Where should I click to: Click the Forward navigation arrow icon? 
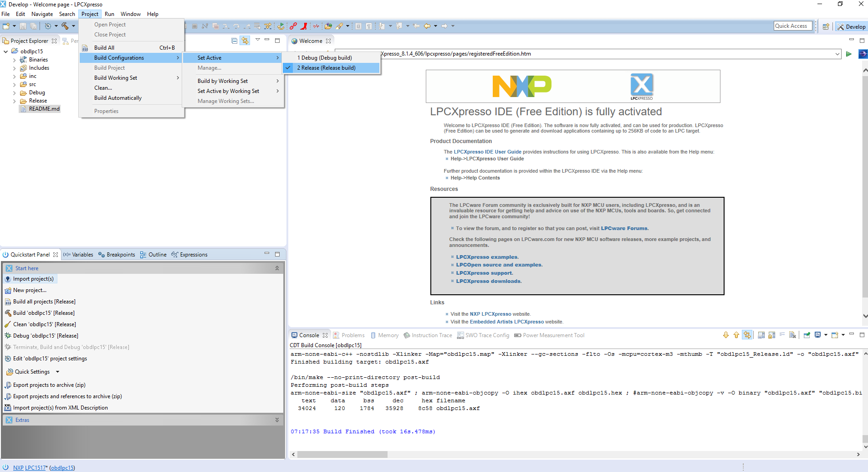[444, 26]
